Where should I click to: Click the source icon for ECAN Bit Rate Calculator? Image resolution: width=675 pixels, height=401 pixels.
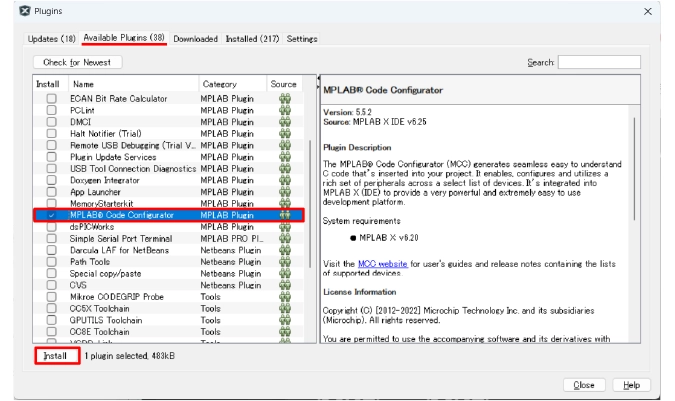pyautogui.click(x=284, y=98)
